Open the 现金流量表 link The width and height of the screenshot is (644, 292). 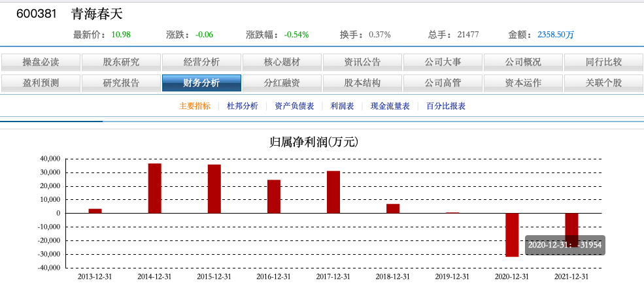[390, 106]
